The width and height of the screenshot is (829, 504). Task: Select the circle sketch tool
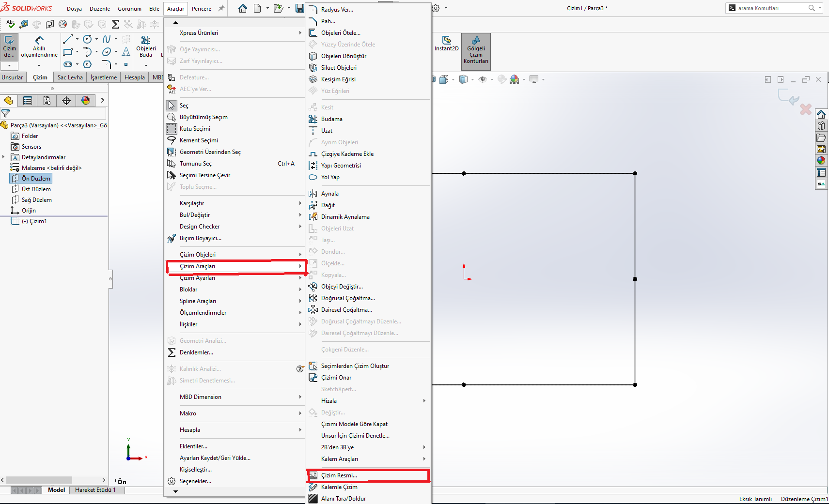click(87, 39)
